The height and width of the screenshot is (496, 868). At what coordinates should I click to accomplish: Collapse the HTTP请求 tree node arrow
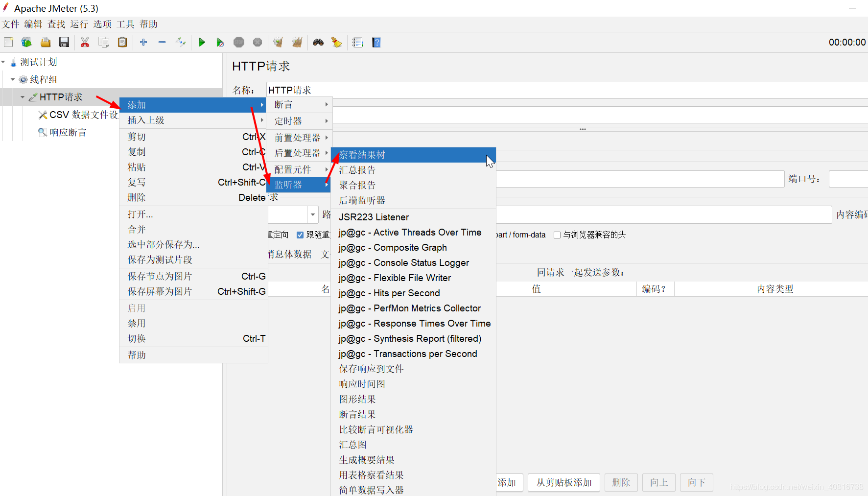(x=23, y=97)
